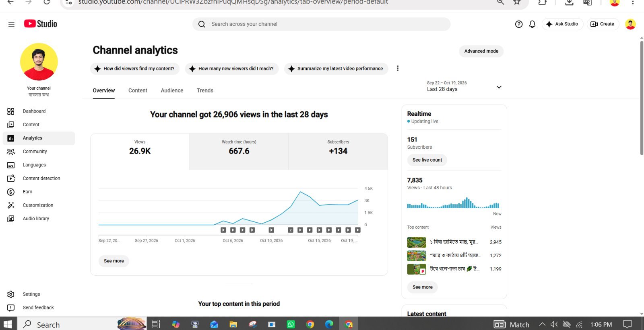Viewport: 644px width, 330px height.
Task: Select the Subscribers +134 metric card
Action: [338, 152]
